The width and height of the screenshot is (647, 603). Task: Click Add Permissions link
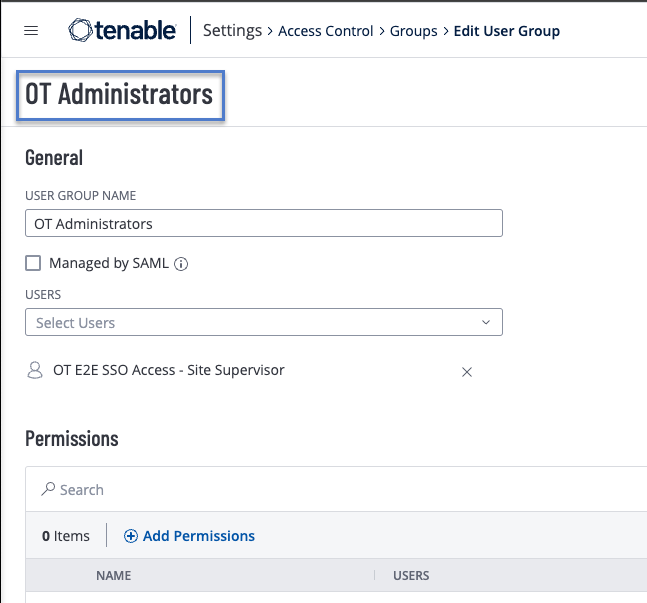pos(198,536)
